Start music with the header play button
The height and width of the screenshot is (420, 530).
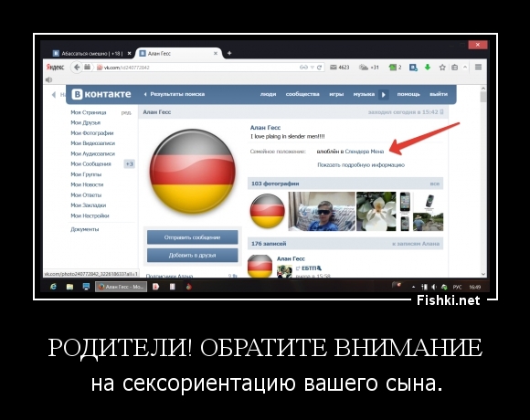click(383, 95)
